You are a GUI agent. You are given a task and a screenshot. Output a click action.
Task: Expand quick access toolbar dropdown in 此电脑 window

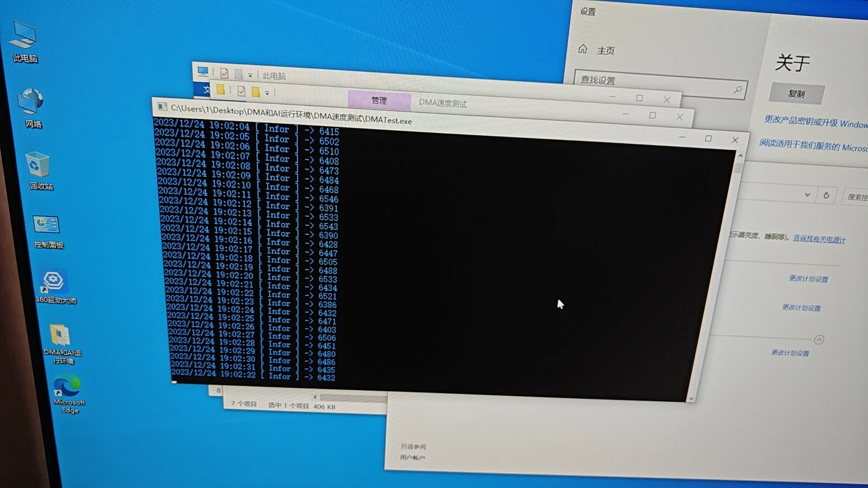[x=250, y=75]
